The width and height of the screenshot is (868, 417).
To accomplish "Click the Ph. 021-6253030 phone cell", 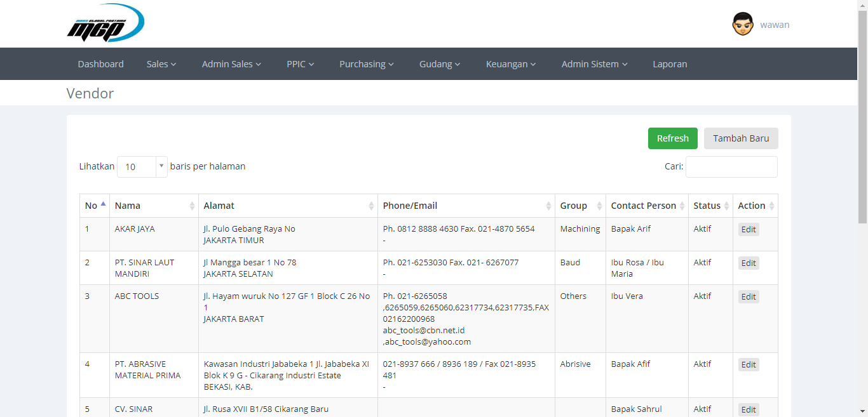I will pos(466,268).
